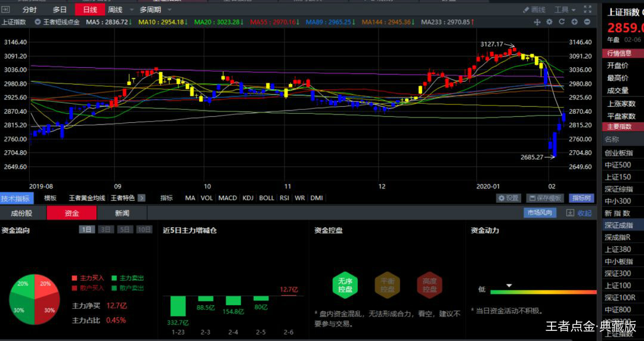
Task: Click the 无序控盘 green hexagon
Action: pos(345,285)
